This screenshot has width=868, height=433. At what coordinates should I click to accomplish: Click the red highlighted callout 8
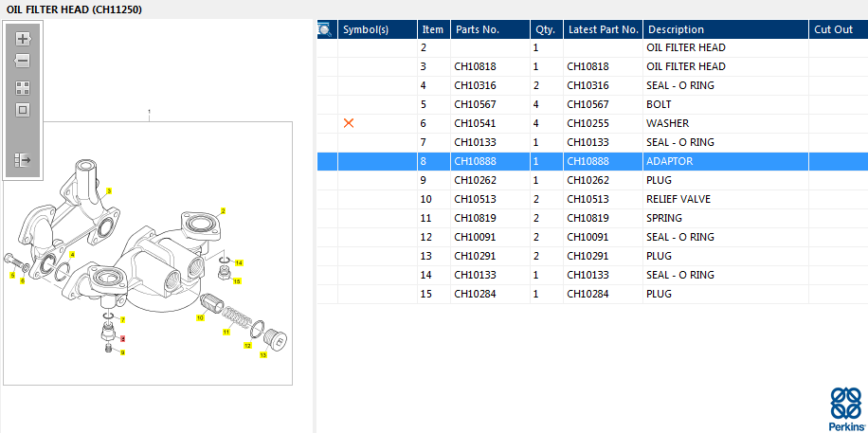(x=122, y=338)
